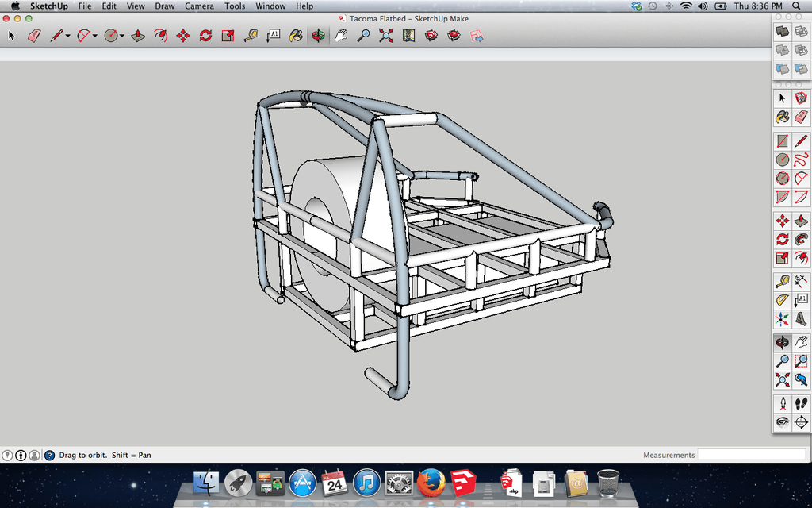Open the Camera menu
Viewport: 812px width, 508px height.
pos(199,6)
